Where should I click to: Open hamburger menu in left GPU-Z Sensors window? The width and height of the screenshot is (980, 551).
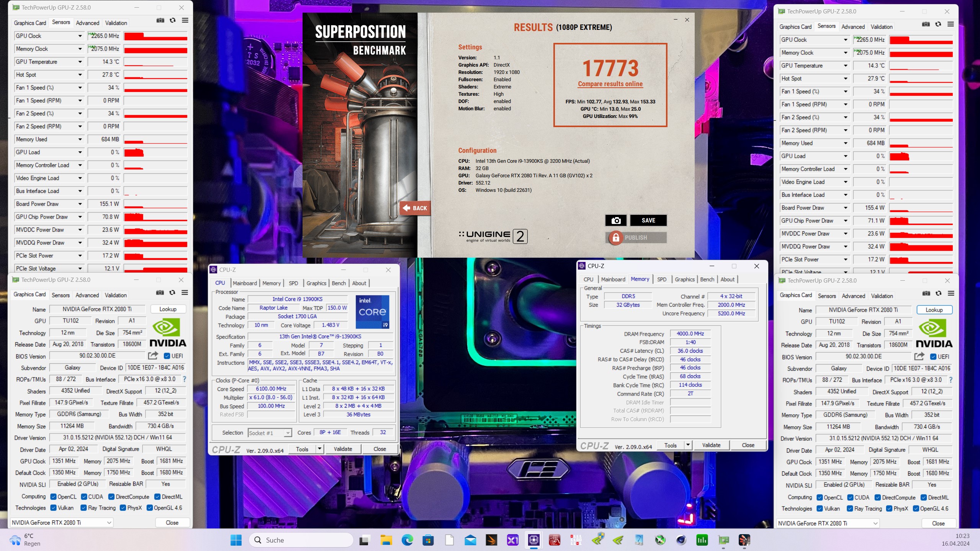coord(185,20)
